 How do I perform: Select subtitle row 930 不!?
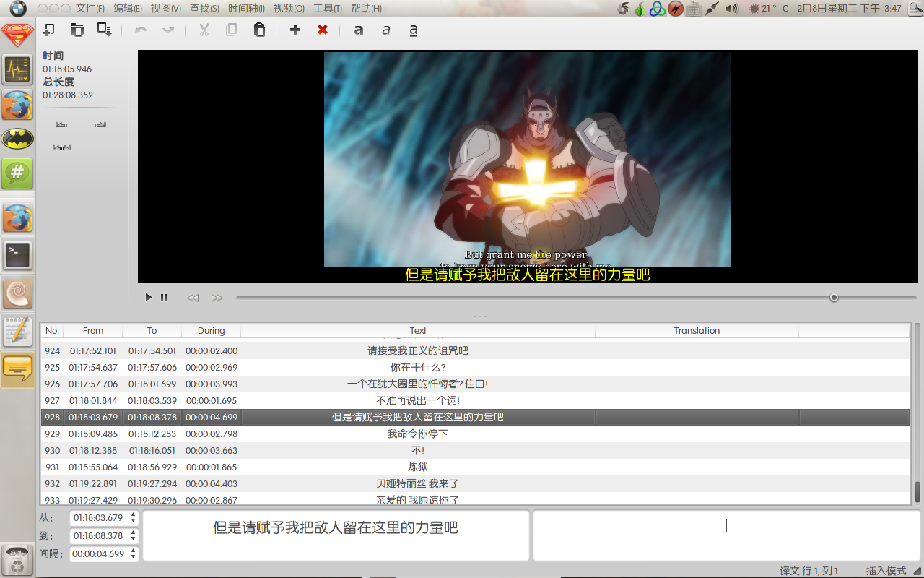click(x=475, y=450)
